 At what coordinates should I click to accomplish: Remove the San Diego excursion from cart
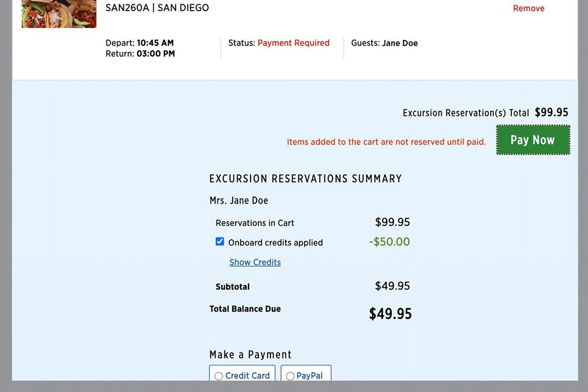pyautogui.click(x=529, y=8)
